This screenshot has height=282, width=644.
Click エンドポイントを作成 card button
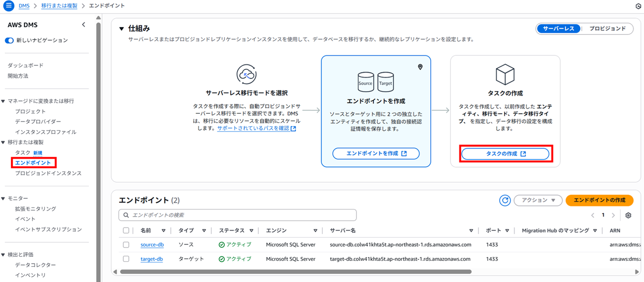point(376,154)
